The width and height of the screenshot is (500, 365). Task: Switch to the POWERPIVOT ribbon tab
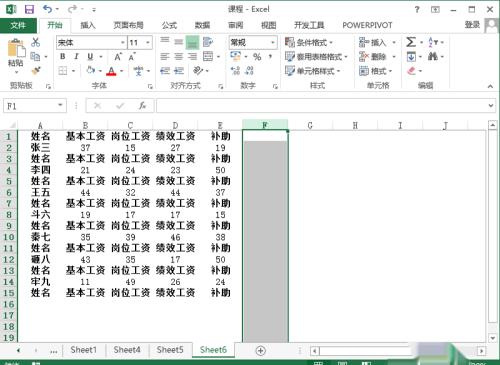(367, 25)
